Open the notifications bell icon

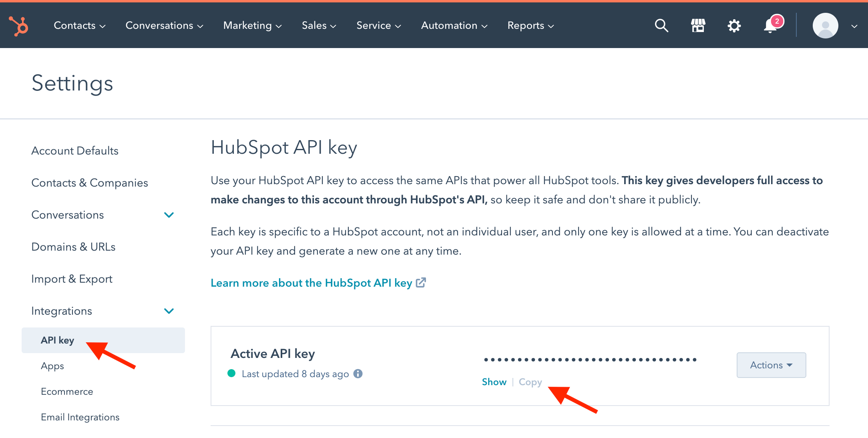point(771,26)
